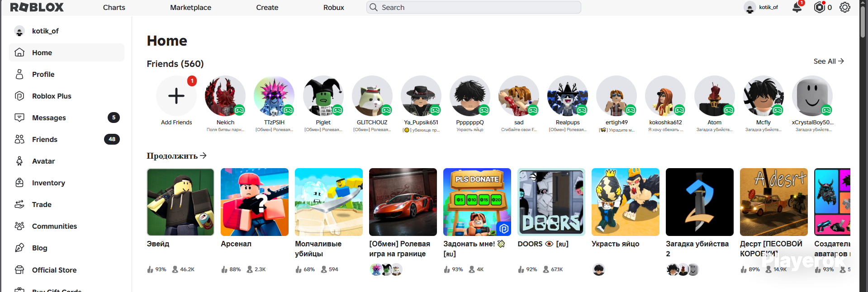The image size is (868, 292).
Task: Click the Friends (560) heading
Action: (175, 64)
